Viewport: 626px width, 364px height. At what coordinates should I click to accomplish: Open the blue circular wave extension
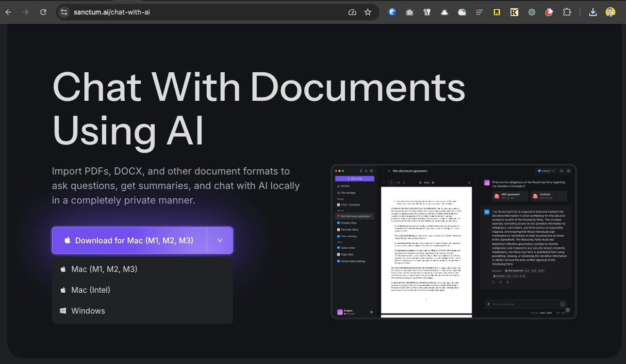pyautogui.click(x=392, y=12)
